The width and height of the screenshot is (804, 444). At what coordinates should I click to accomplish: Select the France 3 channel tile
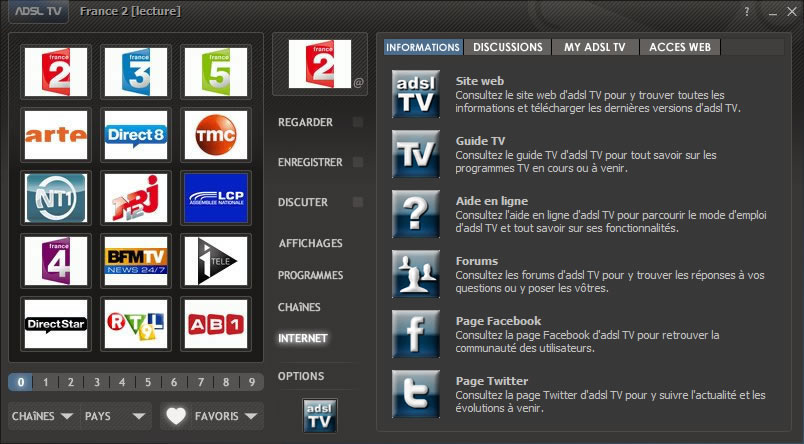click(136, 72)
